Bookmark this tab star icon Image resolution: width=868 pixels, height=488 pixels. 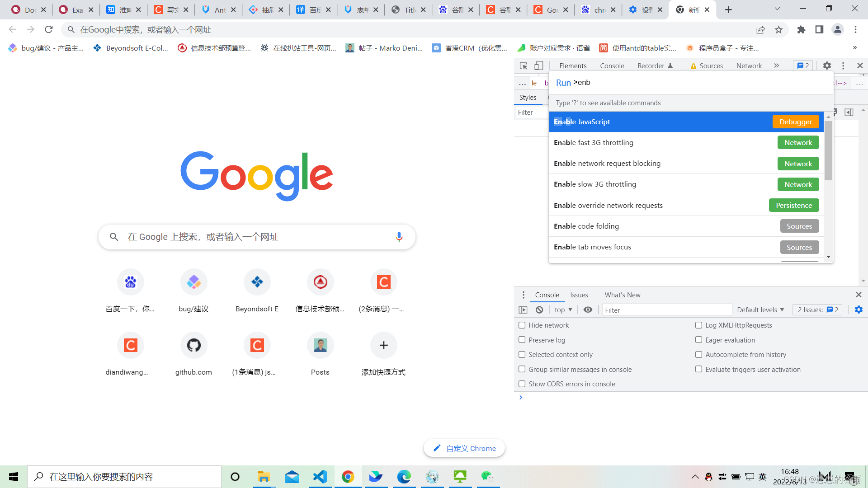(778, 30)
